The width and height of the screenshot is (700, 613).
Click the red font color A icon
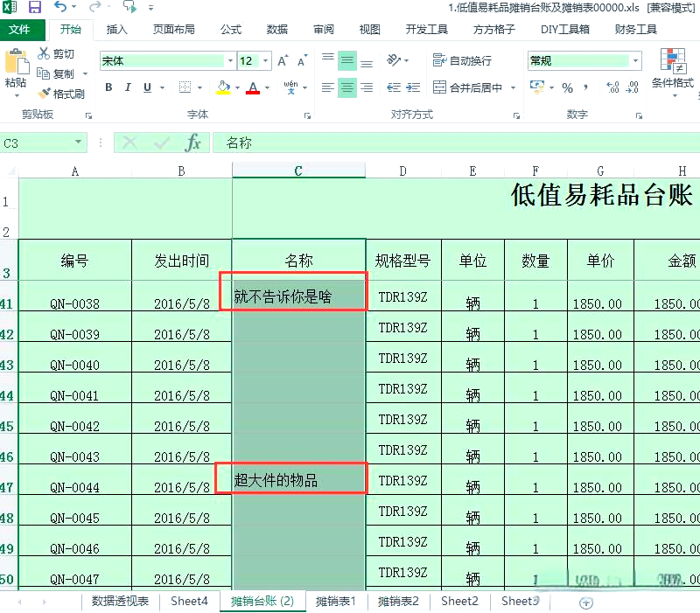pos(253,87)
